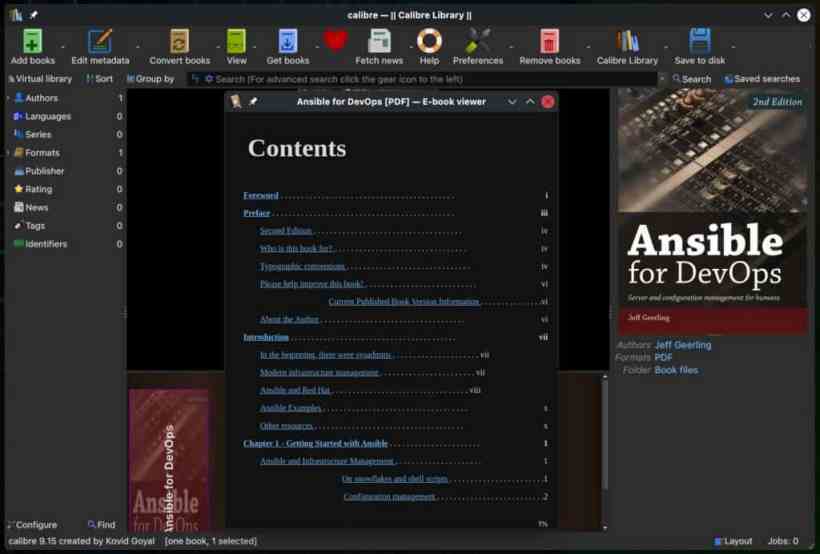Click the Ansible and Red Hat link
The height and width of the screenshot is (554, 820).
tap(295, 390)
